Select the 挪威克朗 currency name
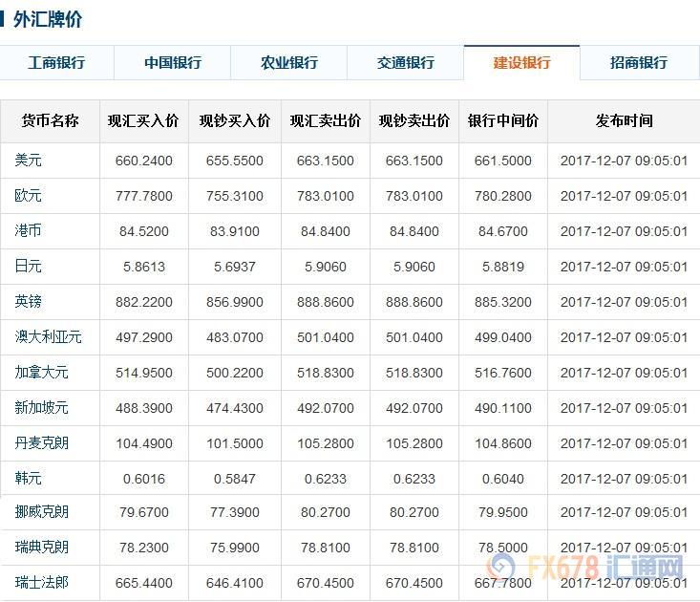Screen dimensions: 700x602 (x=41, y=511)
